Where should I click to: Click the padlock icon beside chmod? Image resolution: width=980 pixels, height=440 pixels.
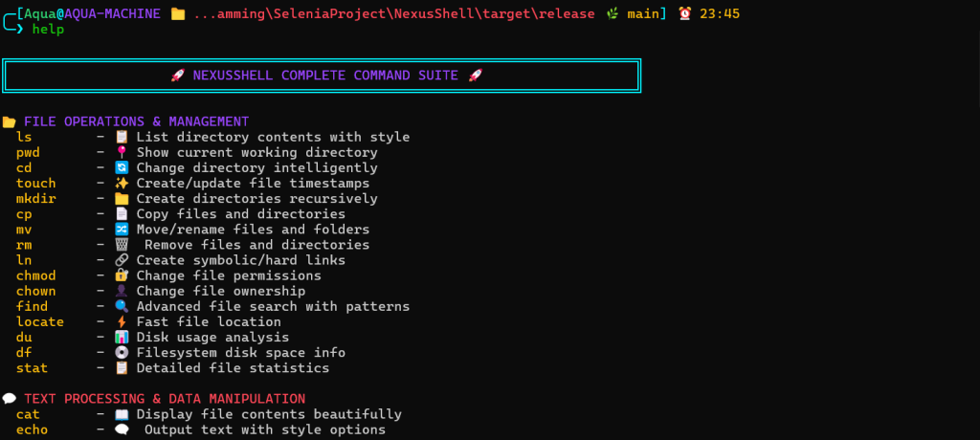122,275
